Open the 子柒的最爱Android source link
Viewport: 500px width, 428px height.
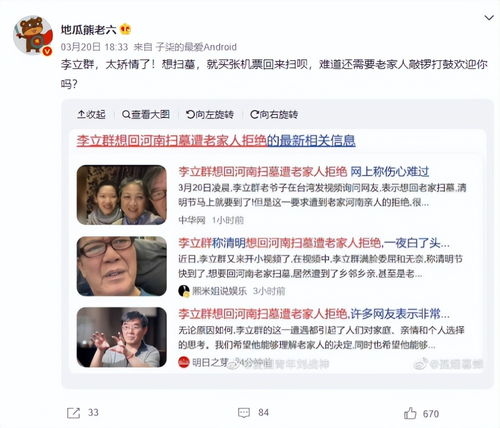pyautogui.click(x=196, y=47)
